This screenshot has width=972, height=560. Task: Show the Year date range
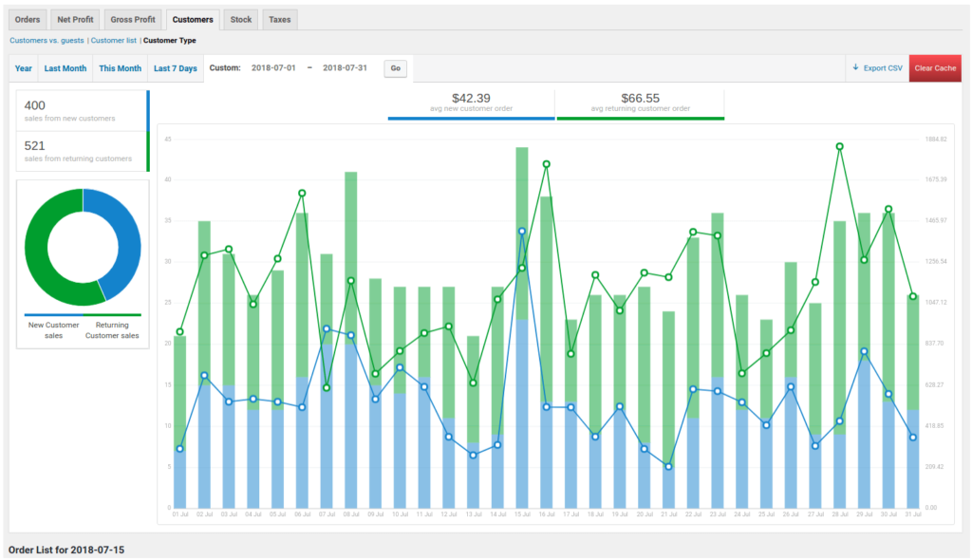24,68
